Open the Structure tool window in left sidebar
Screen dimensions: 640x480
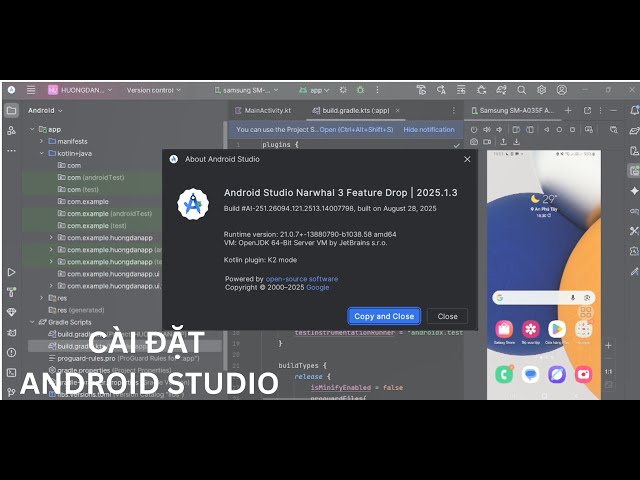point(11,131)
